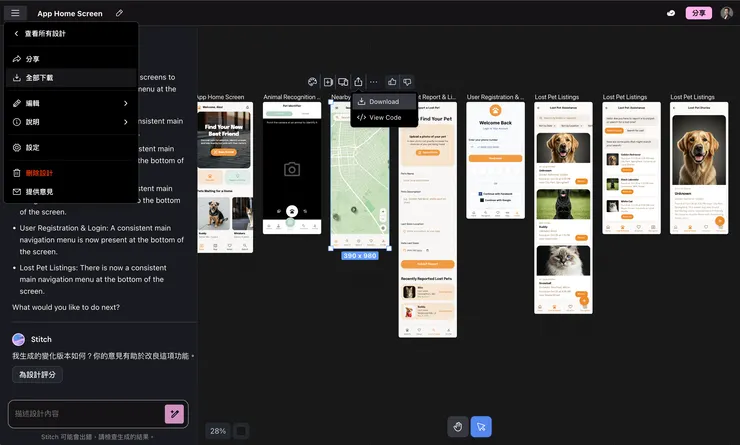Click the 390 x 980 size badge
Image resolution: width=740 pixels, height=445 pixels.
point(360,256)
